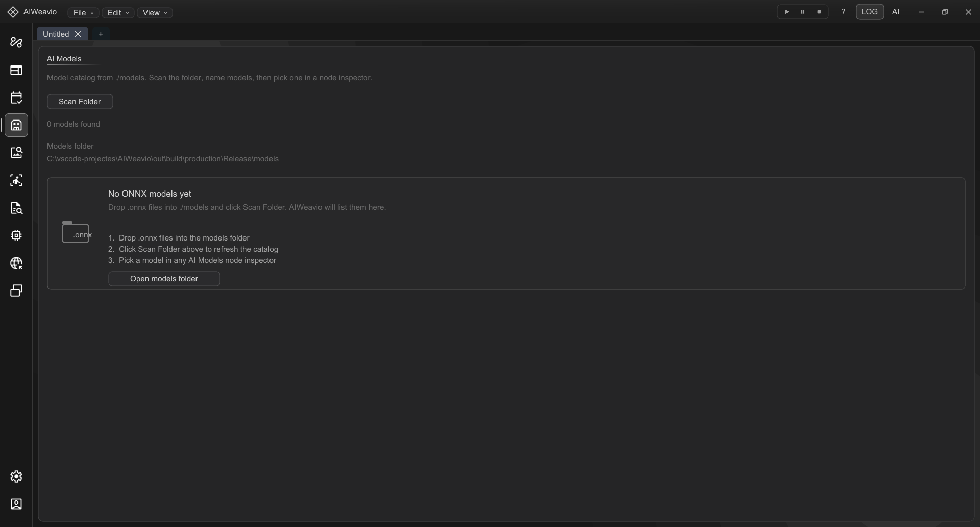Viewport: 980px width, 527px height.
Task: Click the AI Models heading
Action: (x=64, y=59)
